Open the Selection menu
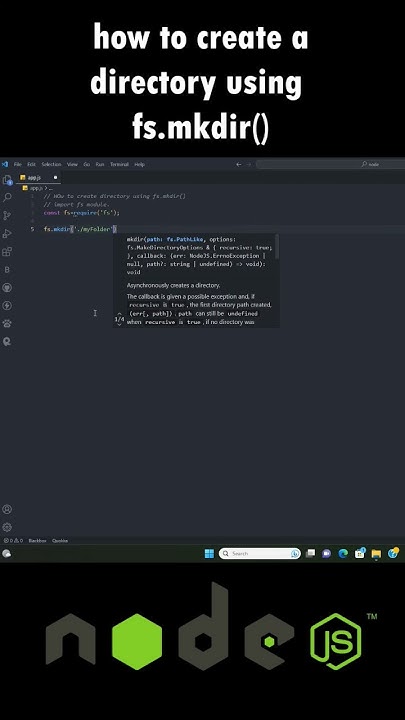Image resolution: width=405 pixels, height=720 pixels. click(x=51, y=164)
